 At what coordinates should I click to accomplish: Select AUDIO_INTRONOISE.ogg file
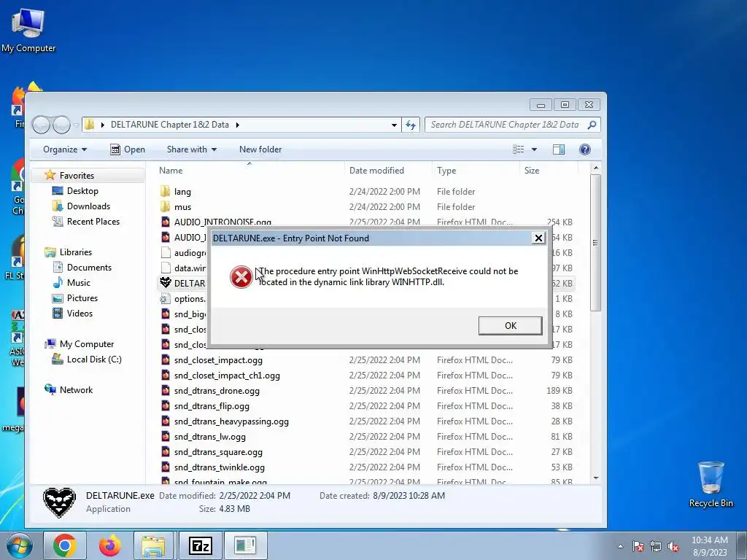222,222
